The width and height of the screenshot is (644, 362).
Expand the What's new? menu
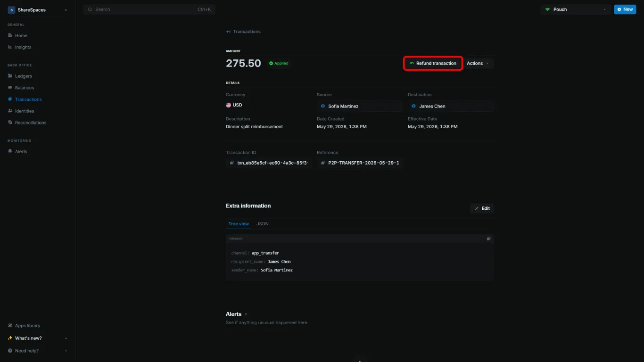coord(38,338)
